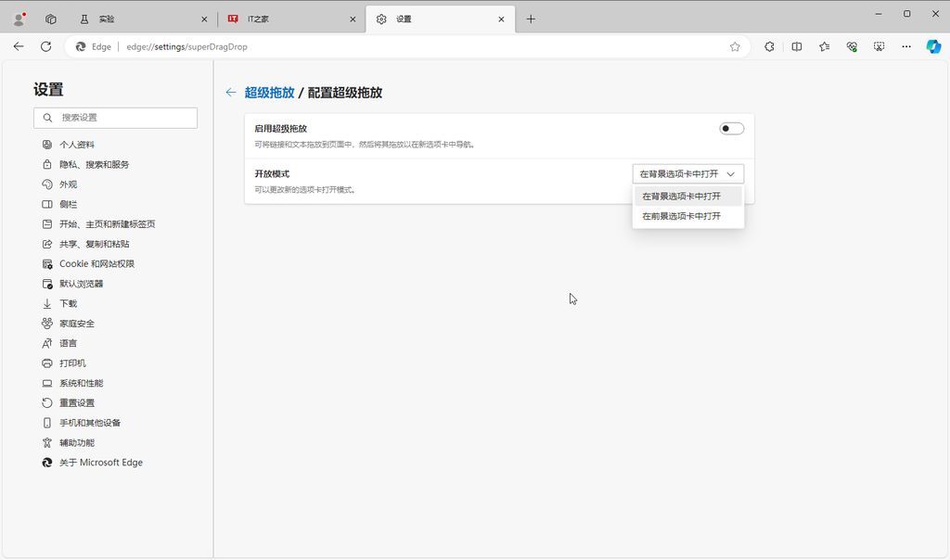
Task: Toggle 启用超级拖放 switch on
Action: pyautogui.click(x=731, y=128)
